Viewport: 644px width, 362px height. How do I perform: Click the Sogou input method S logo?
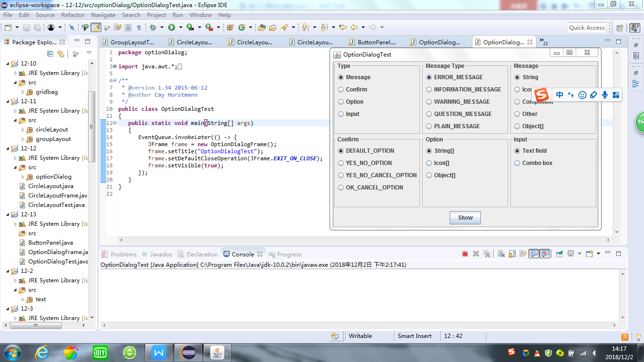pos(542,95)
